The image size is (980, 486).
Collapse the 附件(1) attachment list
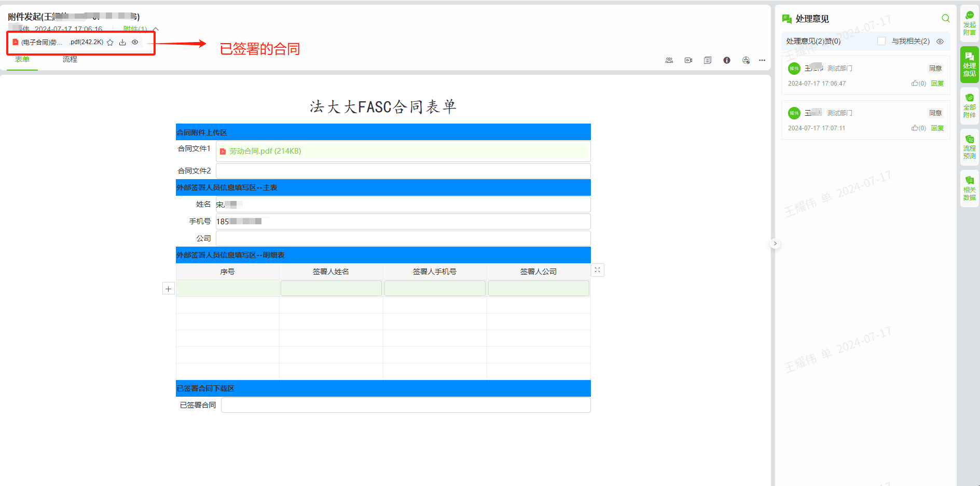click(x=156, y=29)
